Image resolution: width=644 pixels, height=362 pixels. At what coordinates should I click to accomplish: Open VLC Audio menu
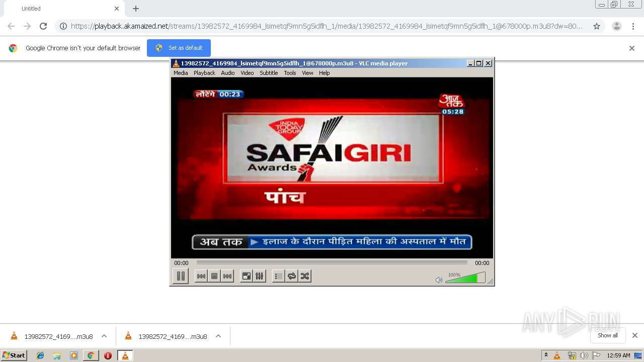(x=228, y=73)
